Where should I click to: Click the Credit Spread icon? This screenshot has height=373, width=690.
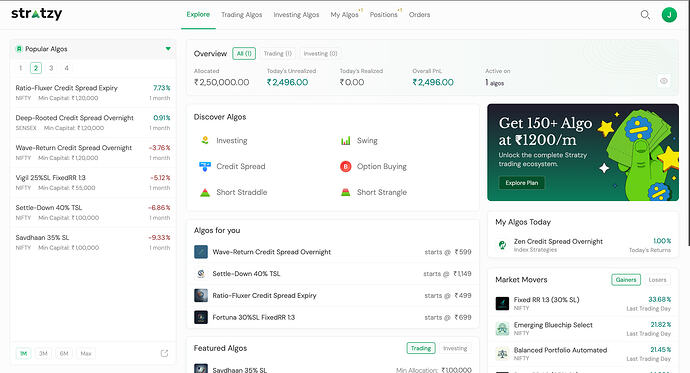coord(205,166)
